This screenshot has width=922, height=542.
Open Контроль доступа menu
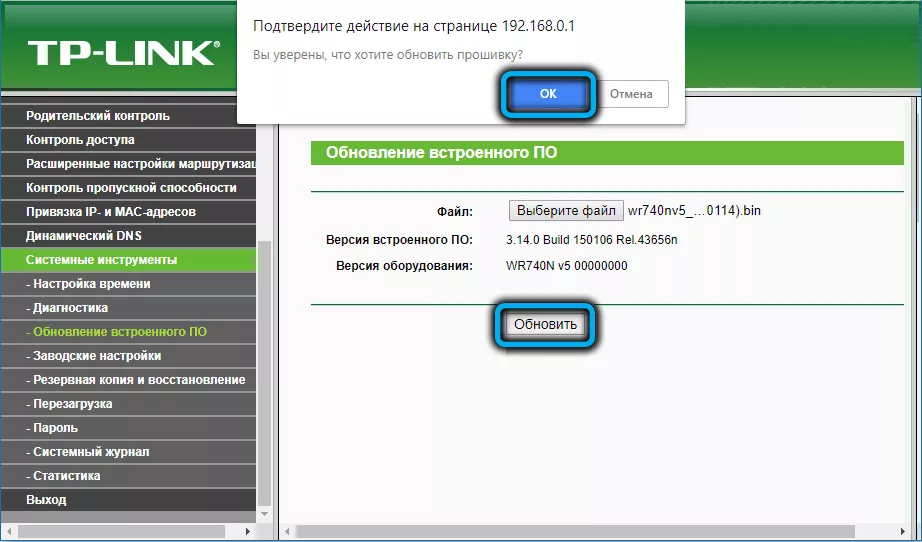pyautogui.click(x=128, y=140)
